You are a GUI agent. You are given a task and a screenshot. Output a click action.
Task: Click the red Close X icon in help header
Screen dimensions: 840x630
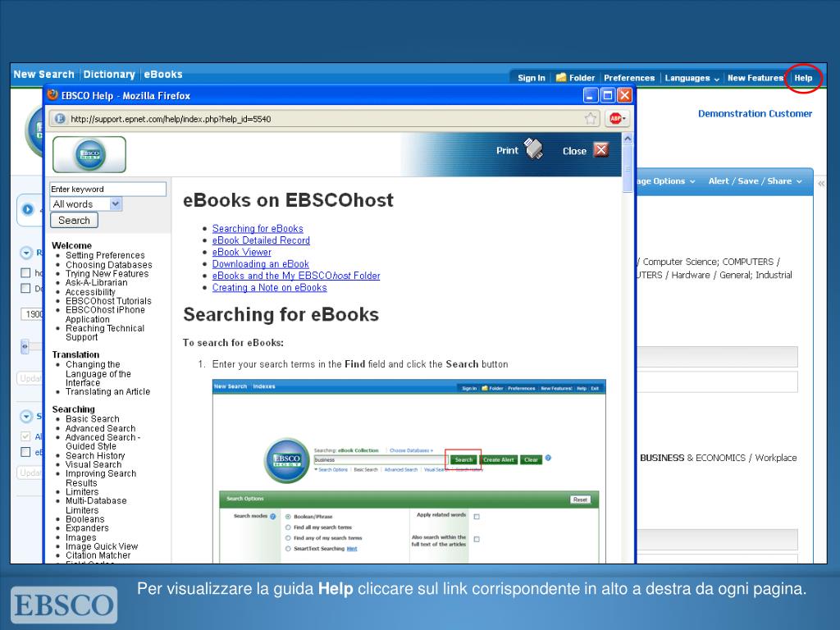(x=601, y=149)
